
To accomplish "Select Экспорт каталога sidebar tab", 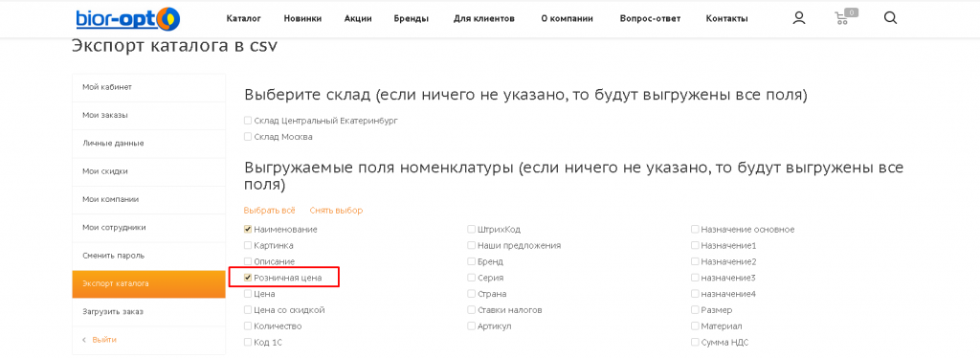I will [x=148, y=284].
